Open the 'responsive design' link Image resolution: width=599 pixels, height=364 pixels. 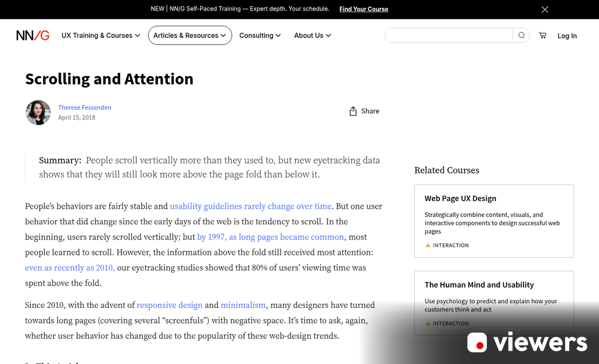click(169, 305)
